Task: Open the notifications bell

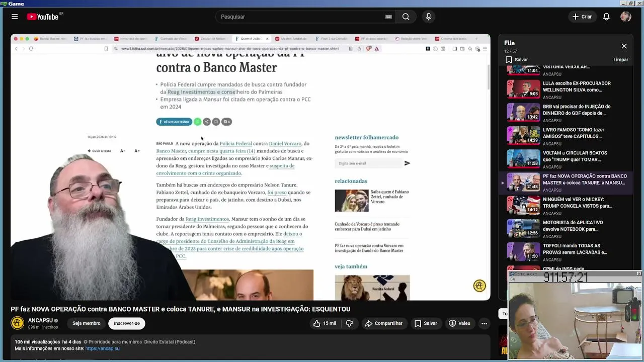Action: pos(606,17)
